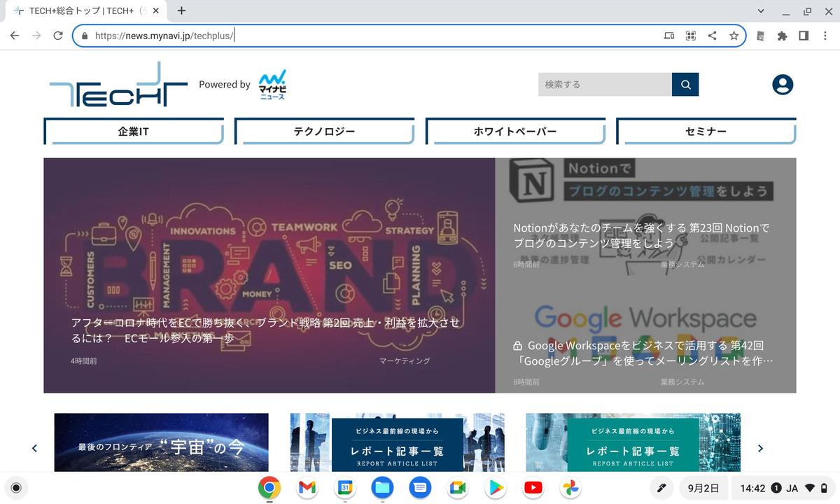
Task: Open Gmail from the shelf
Action: tap(307, 488)
